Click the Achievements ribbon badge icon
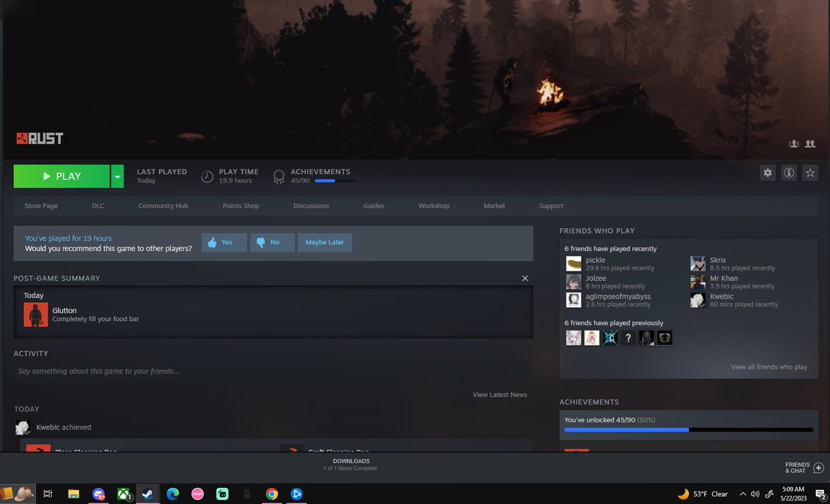 coord(279,176)
